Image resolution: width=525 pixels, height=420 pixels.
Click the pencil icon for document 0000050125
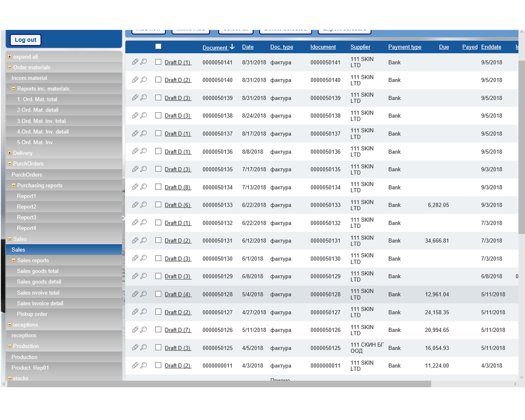135,347
